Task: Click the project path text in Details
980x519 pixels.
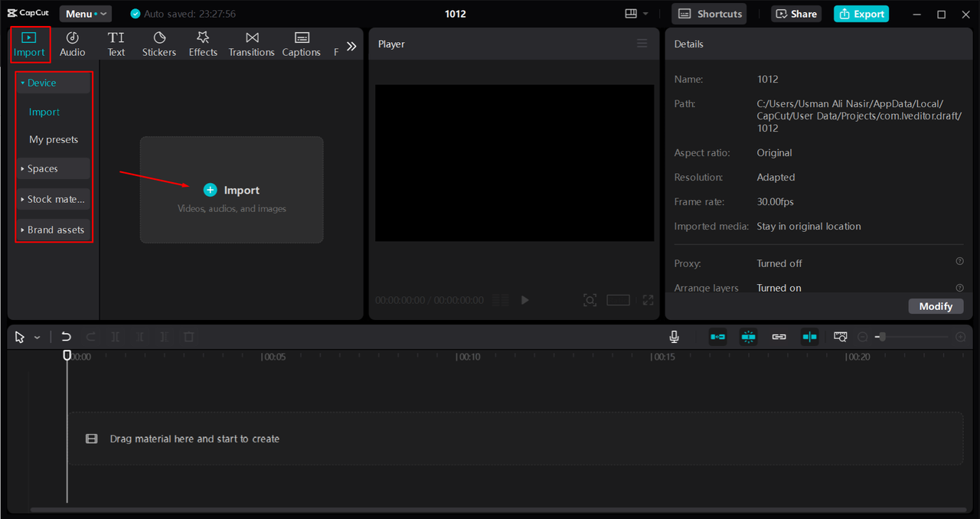Action: [x=859, y=116]
